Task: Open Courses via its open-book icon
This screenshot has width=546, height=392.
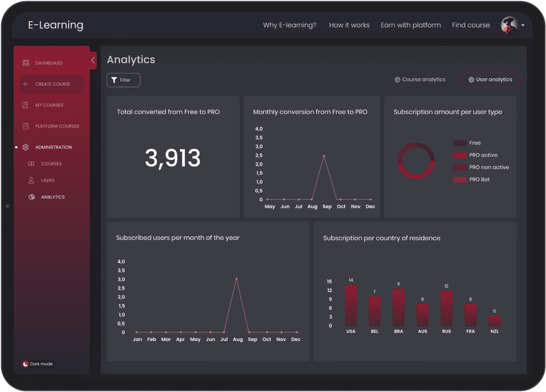Action: click(31, 164)
